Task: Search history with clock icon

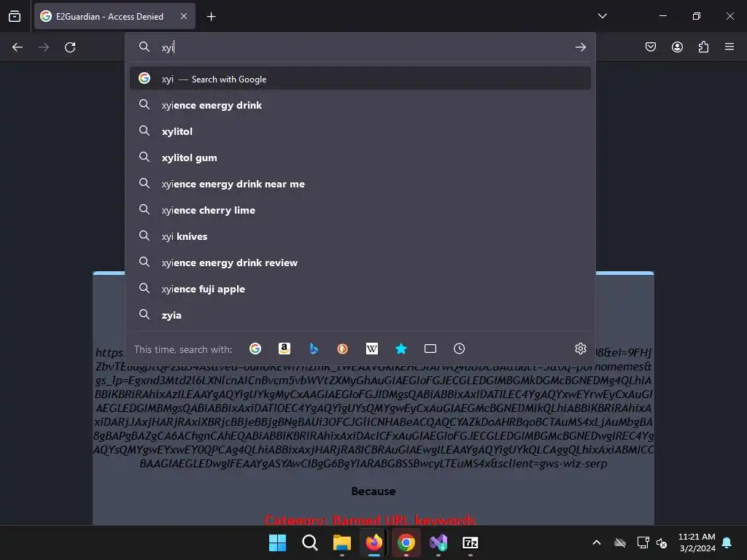Action: click(x=460, y=349)
